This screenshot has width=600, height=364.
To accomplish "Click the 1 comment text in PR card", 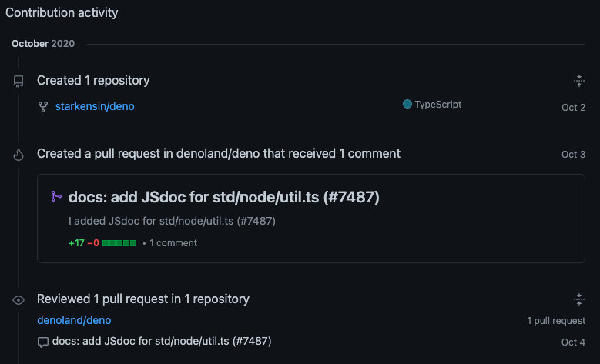I will coord(173,243).
